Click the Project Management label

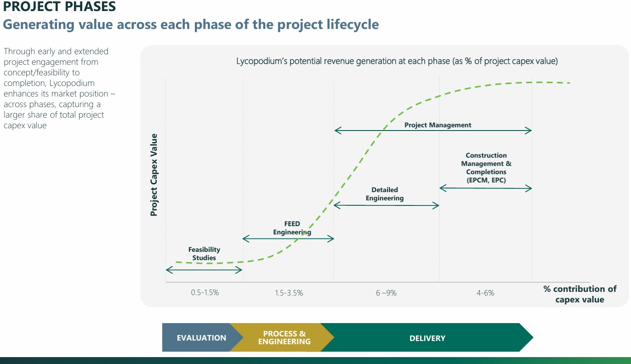[x=438, y=125]
